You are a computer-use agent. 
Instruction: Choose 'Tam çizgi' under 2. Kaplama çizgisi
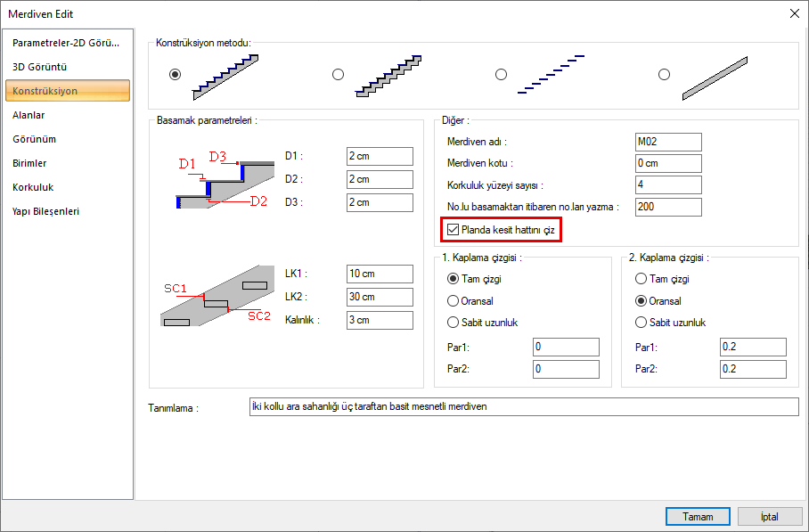pyautogui.click(x=641, y=279)
